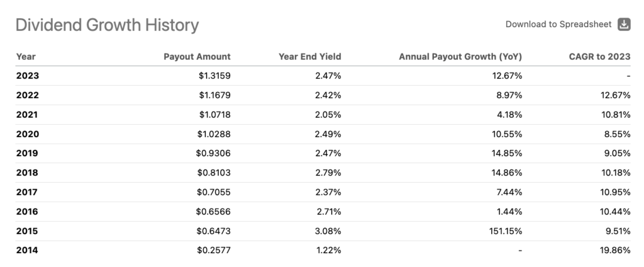
Task: Click the 2015 row label
Action: (x=28, y=231)
